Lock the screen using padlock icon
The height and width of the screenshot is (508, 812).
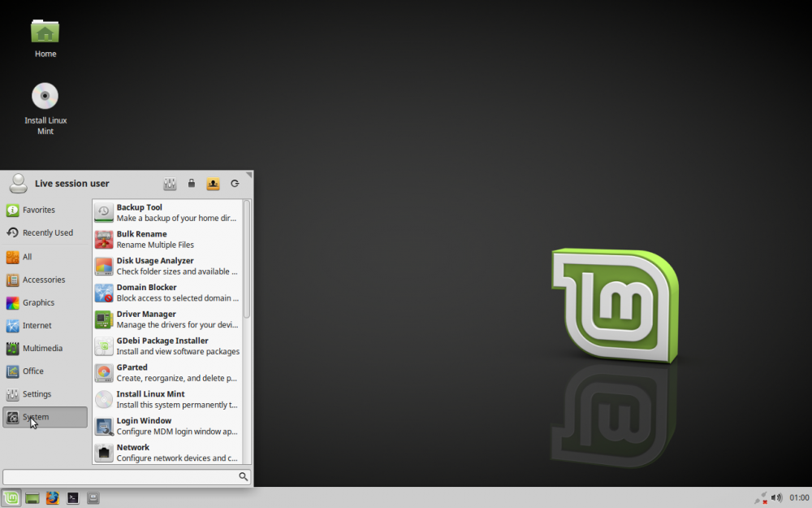(x=192, y=183)
